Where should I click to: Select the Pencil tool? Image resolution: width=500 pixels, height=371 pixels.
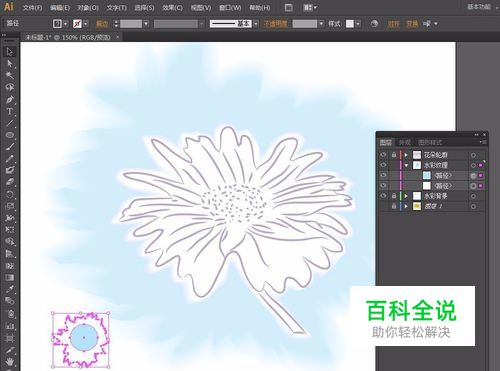point(10,159)
